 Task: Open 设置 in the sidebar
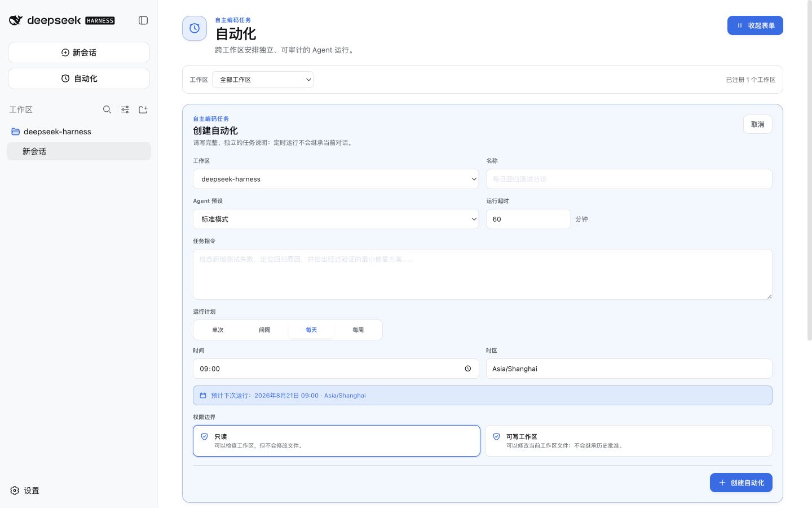coord(25,491)
